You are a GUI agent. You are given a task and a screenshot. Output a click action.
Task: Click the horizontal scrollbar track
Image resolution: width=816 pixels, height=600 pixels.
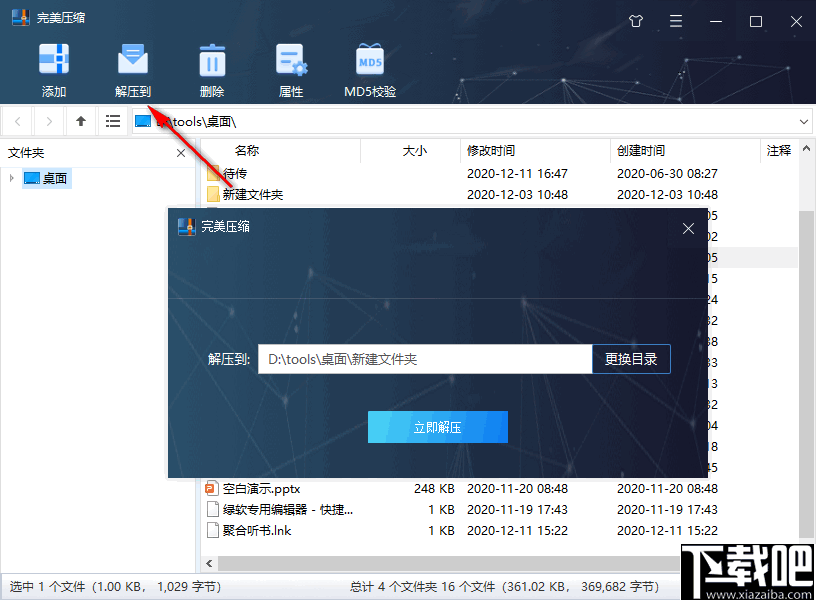click(448, 564)
